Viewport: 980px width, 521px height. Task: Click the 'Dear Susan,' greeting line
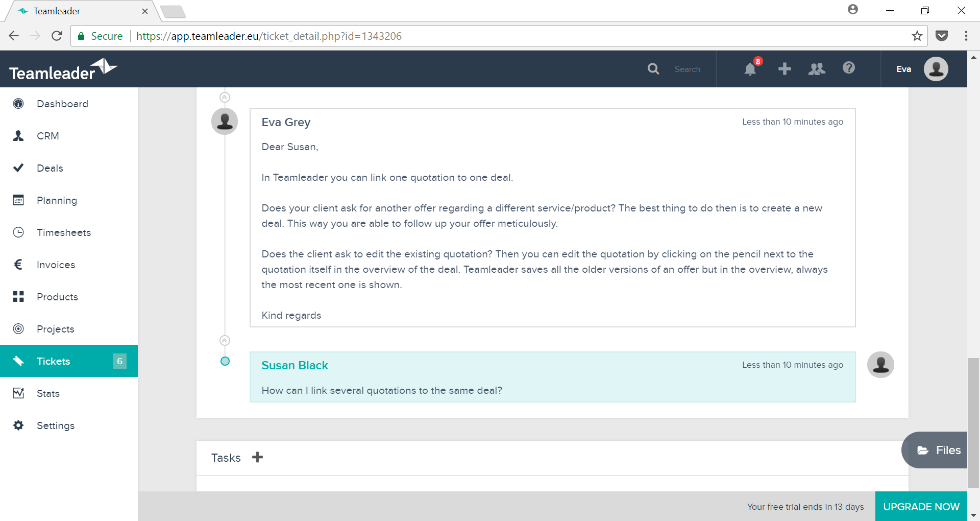(290, 147)
